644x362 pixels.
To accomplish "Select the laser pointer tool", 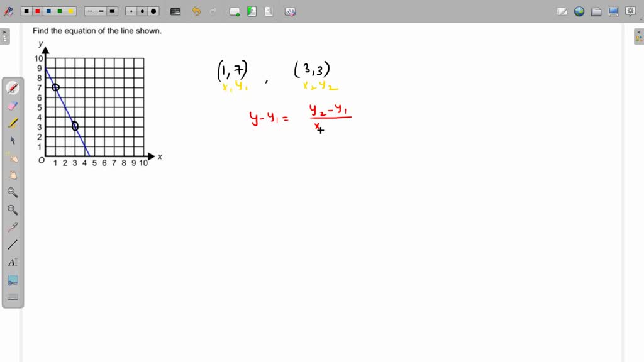I will 13,228.
